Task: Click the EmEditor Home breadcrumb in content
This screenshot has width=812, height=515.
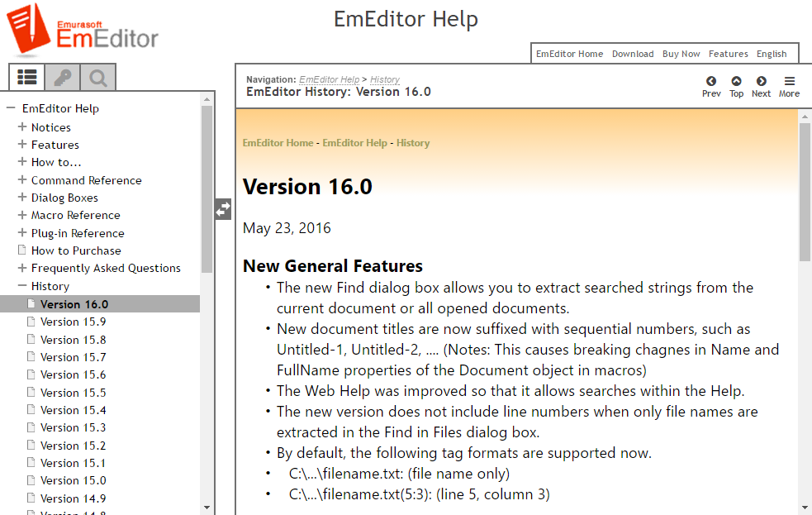Action: click(x=278, y=143)
